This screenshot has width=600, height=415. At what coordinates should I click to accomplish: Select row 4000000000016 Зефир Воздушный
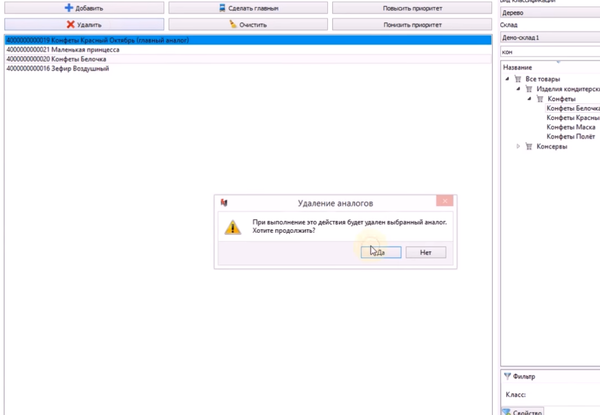point(248,68)
